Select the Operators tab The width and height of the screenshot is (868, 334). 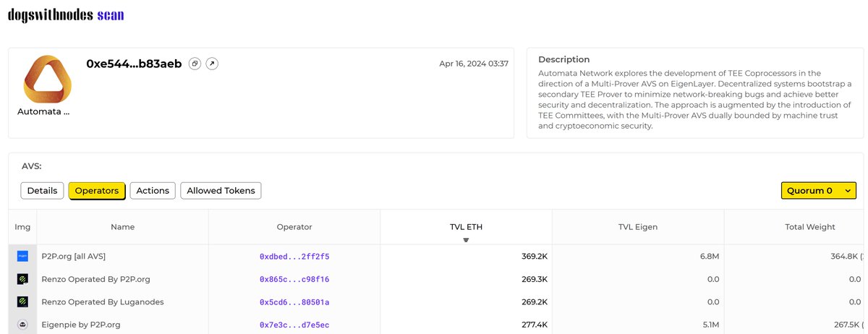(x=97, y=191)
